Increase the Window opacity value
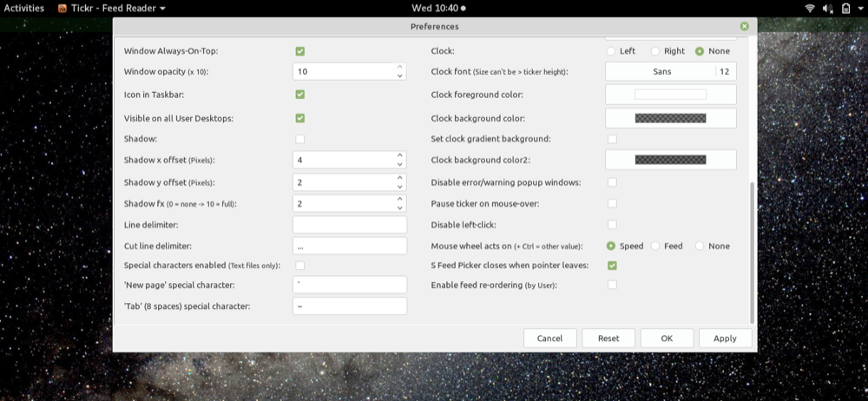This screenshot has width=868, height=401. pyautogui.click(x=399, y=67)
